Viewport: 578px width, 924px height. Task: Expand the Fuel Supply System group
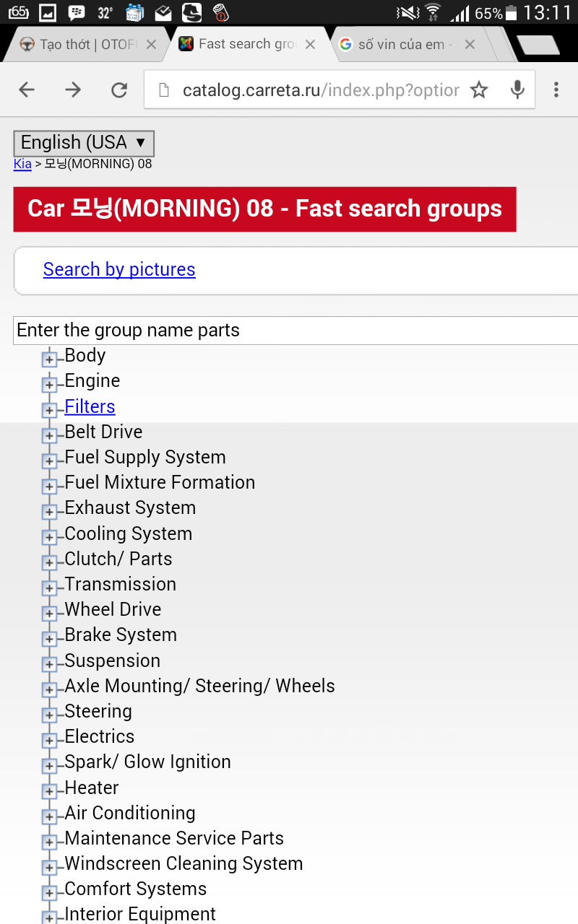point(49,461)
